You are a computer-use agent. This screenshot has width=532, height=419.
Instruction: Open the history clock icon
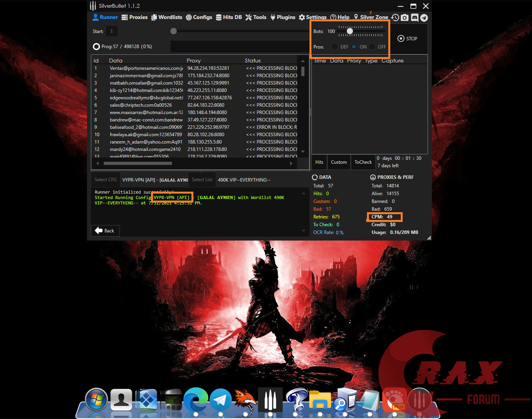tap(395, 17)
